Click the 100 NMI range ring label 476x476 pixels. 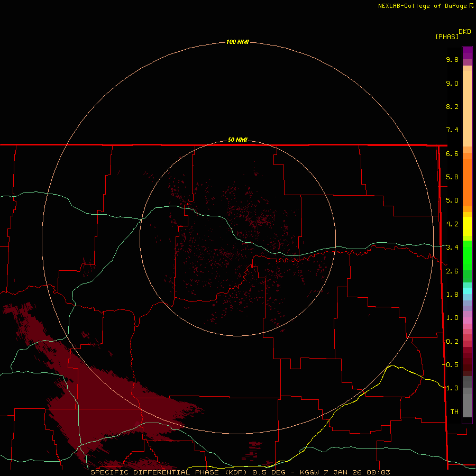[237, 42]
